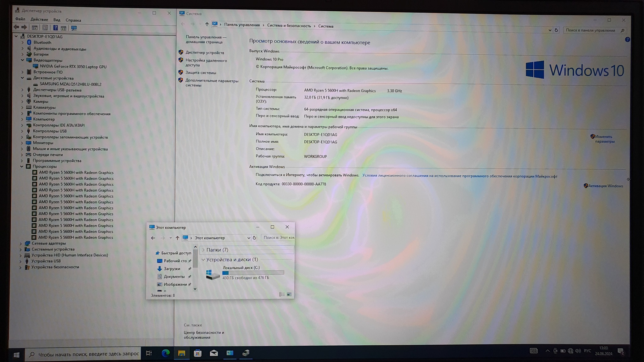Open Microsoft Store from the taskbar
The width and height of the screenshot is (644, 362).
tap(197, 353)
